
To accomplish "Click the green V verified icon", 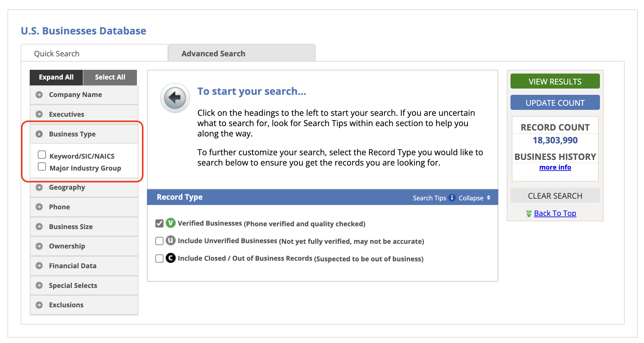I will (171, 223).
